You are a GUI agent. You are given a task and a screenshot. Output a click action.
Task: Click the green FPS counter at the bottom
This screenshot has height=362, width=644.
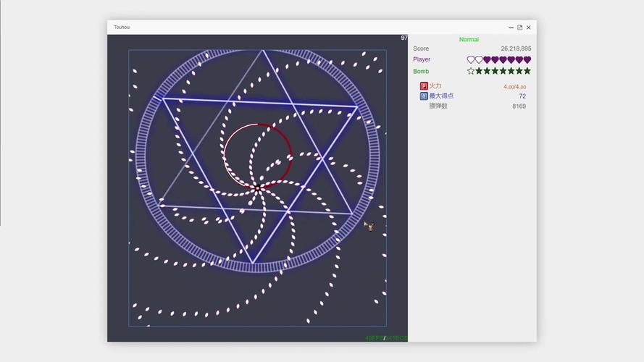point(386,338)
